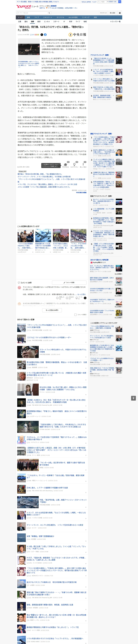The width and height of the screenshot is (138, 644).
Task: Open article 【訃報】久米宏さん（81）死去
Action: coord(56,401)
